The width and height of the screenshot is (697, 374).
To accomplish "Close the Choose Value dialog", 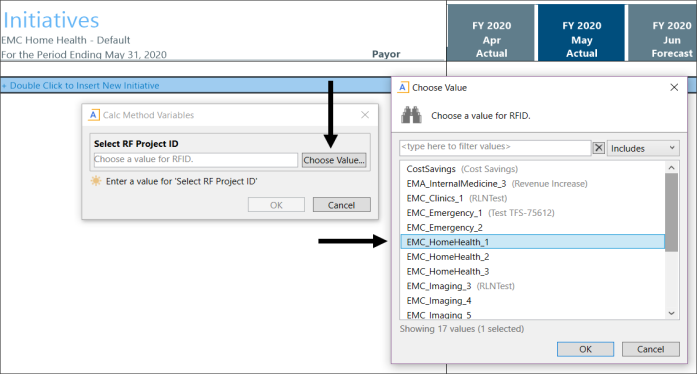I will point(674,87).
